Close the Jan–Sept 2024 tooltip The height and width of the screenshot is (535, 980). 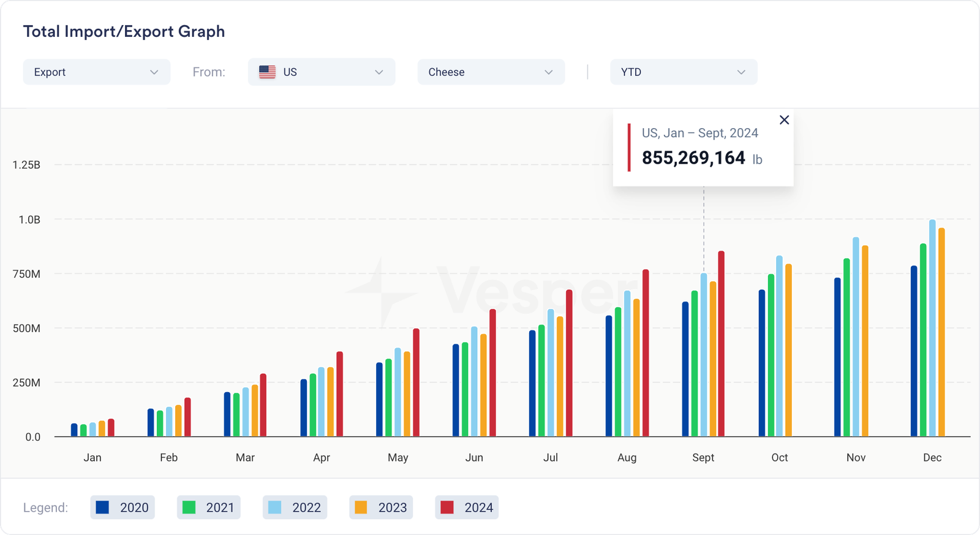point(784,120)
